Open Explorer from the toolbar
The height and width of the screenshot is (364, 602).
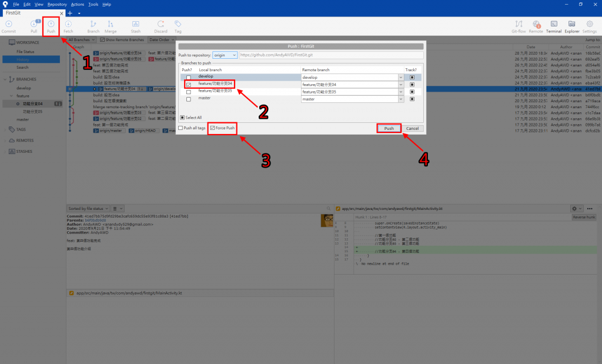(x=572, y=26)
